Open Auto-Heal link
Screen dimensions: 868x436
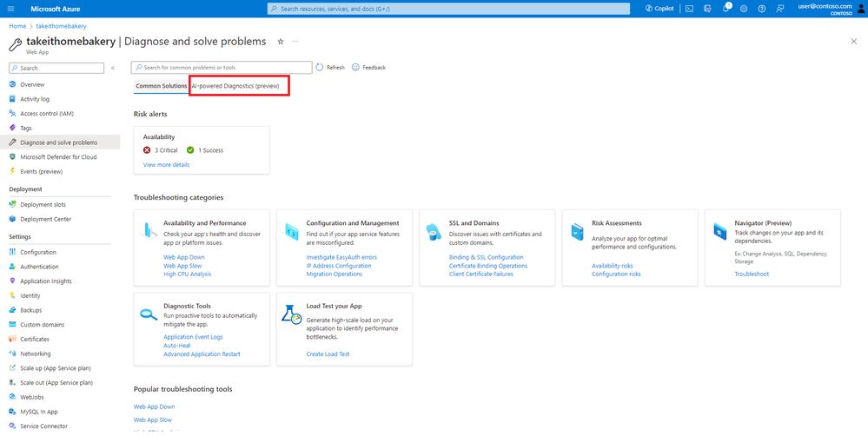(177, 346)
